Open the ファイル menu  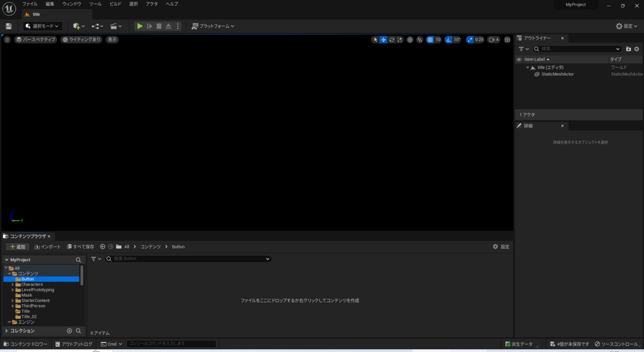[x=30, y=4]
